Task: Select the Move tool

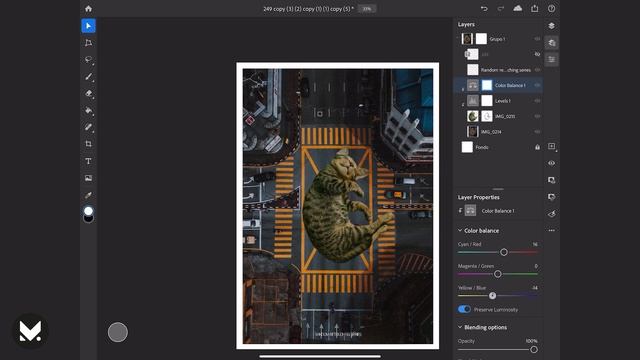Action: point(88,26)
